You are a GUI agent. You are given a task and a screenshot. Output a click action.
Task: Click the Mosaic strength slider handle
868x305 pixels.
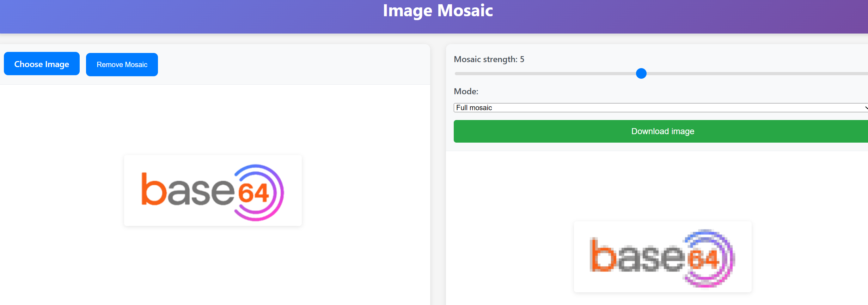(x=641, y=73)
